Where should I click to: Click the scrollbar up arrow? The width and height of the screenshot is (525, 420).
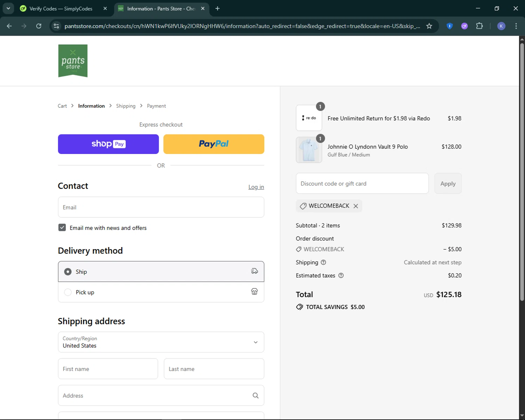click(x=522, y=39)
